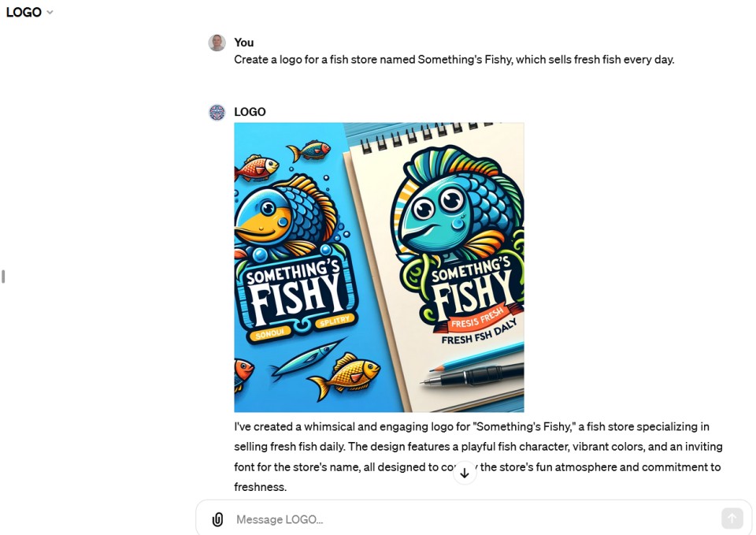Attach a file with the paperclip icon
The image size is (756, 535).
(x=217, y=519)
